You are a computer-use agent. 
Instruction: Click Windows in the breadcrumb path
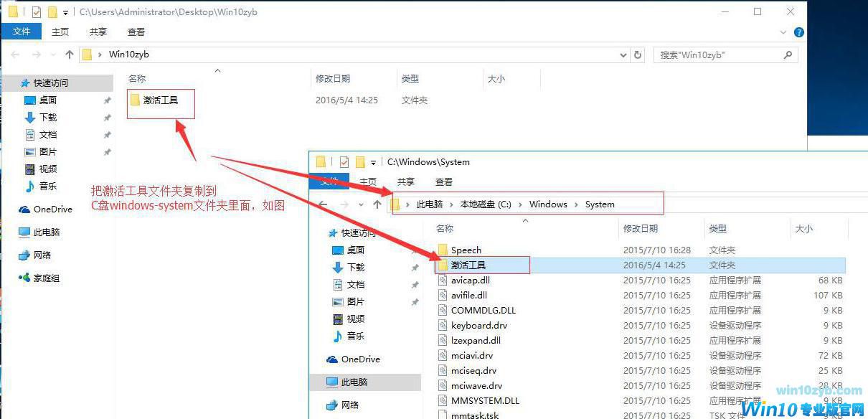pos(548,204)
